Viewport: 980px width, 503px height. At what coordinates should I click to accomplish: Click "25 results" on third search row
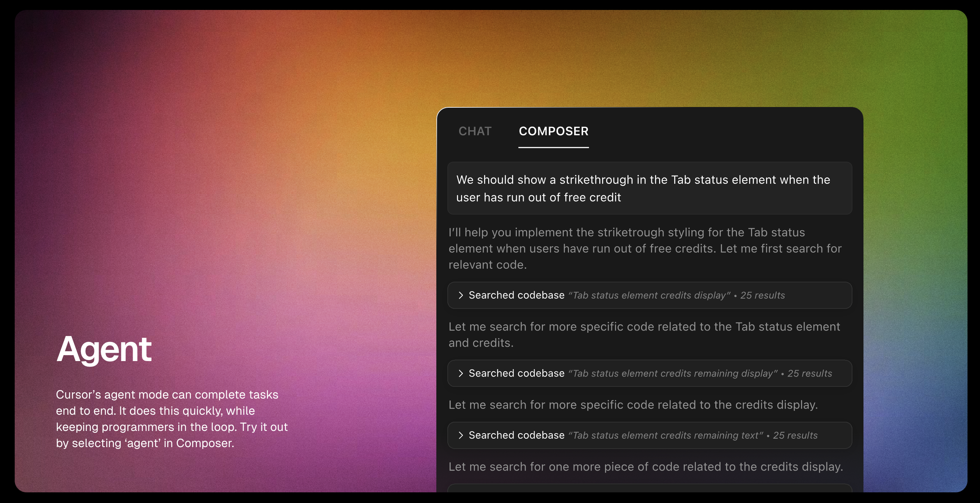[795, 436]
